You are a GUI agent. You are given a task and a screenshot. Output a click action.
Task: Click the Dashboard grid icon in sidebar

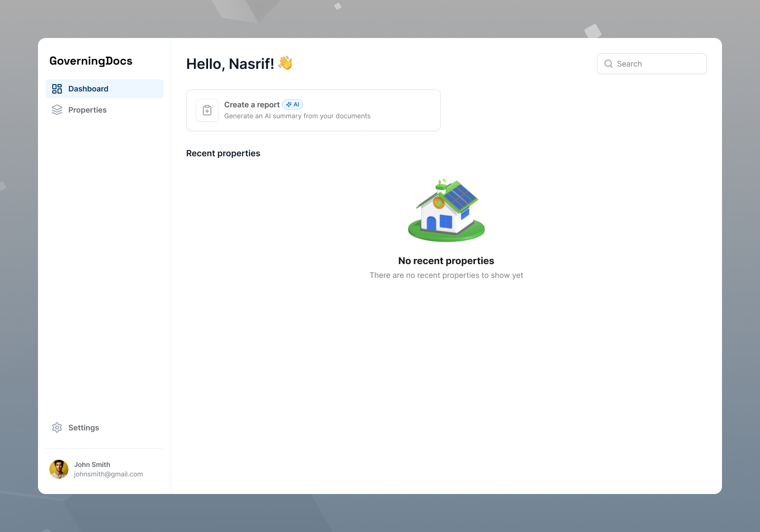(x=57, y=89)
